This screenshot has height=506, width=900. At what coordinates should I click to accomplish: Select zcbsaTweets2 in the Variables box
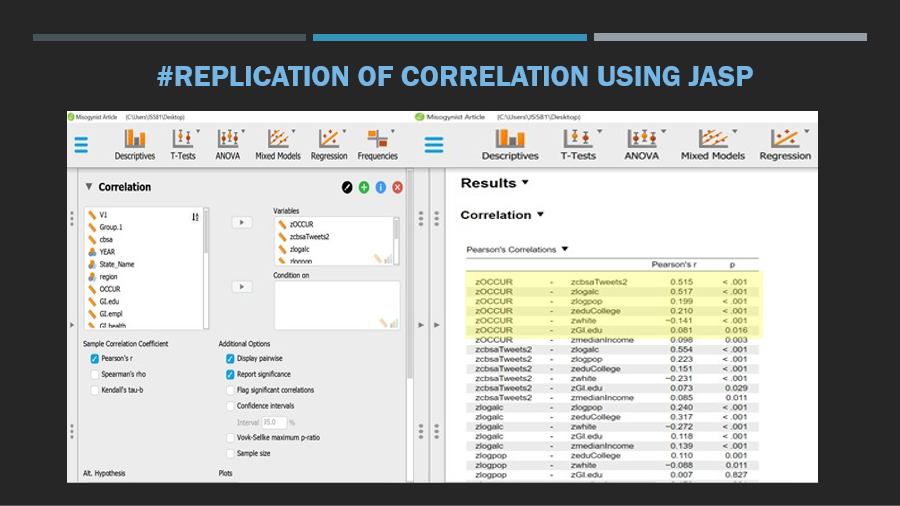(x=309, y=236)
